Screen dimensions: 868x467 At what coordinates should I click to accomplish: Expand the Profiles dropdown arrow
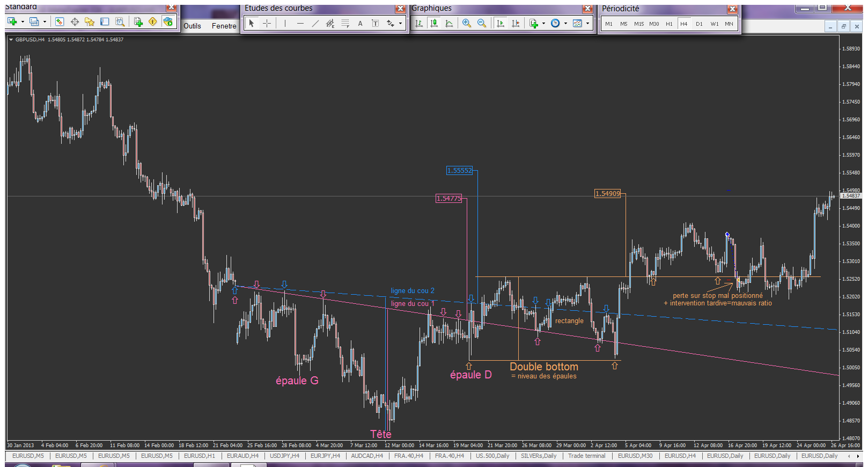coord(45,21)
